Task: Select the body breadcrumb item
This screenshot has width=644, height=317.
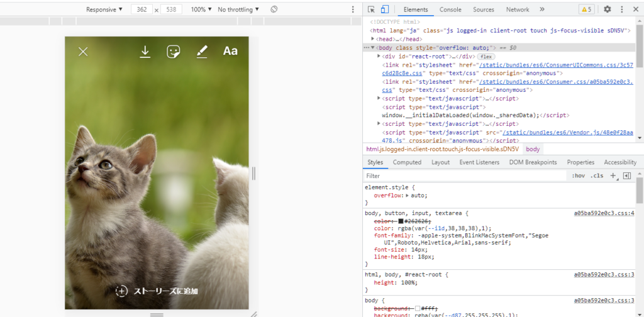Action: tap(533, 149)
